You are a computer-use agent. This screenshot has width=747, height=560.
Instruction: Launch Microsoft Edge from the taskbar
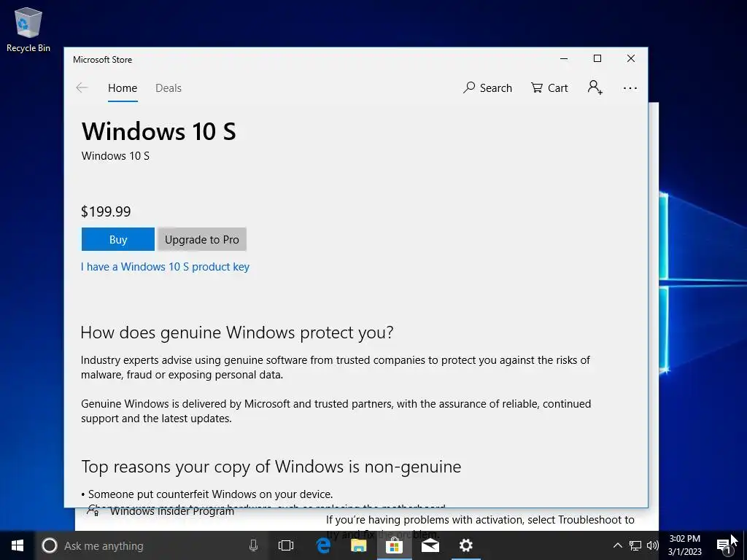coord(323,545)
